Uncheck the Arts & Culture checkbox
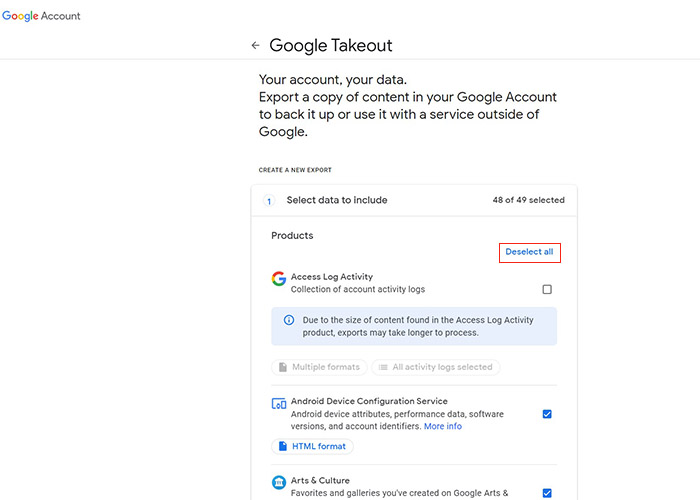This screenshot has height=500, width=700. [547, 493]
